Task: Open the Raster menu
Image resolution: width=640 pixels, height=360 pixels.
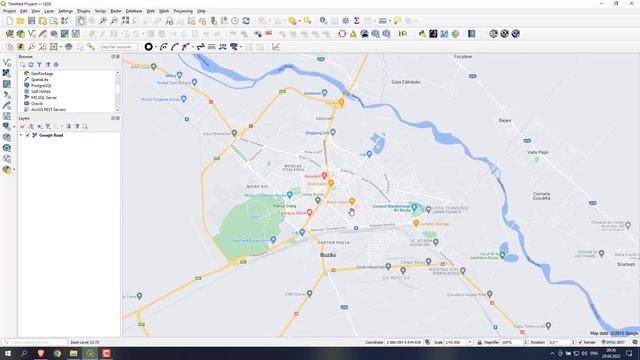Action: pyautogui.click(x=116, y=11)
